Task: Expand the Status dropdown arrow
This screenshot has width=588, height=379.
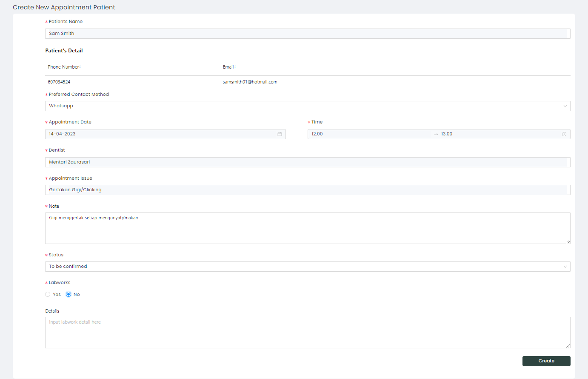Action: click(x=565, y=267)
